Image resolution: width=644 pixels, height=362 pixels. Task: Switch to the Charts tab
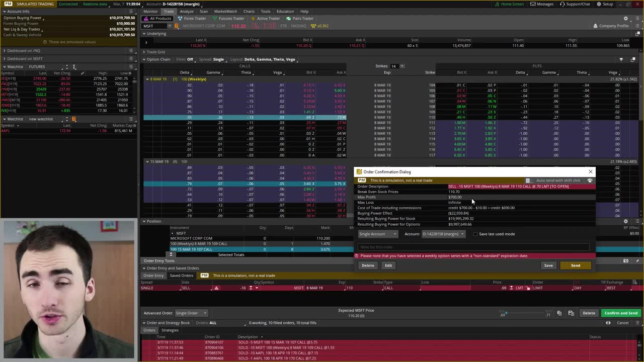(x=249, y=11)
